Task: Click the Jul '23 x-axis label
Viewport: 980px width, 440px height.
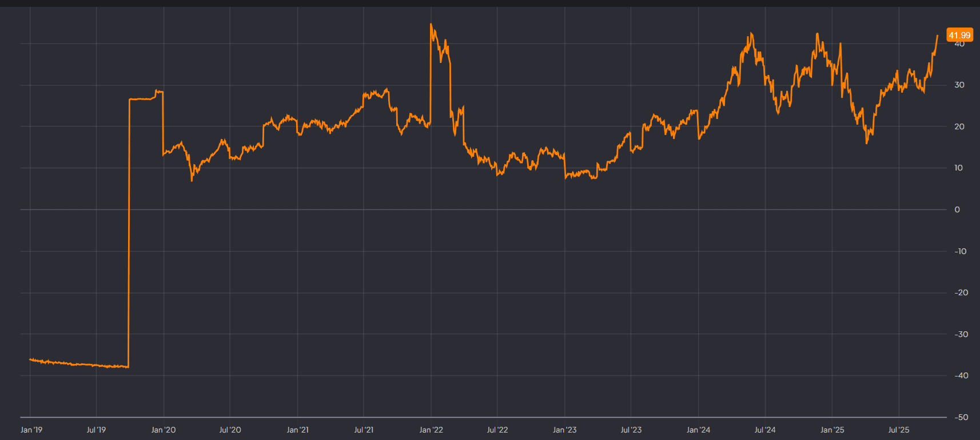Action: pos(631,430)
